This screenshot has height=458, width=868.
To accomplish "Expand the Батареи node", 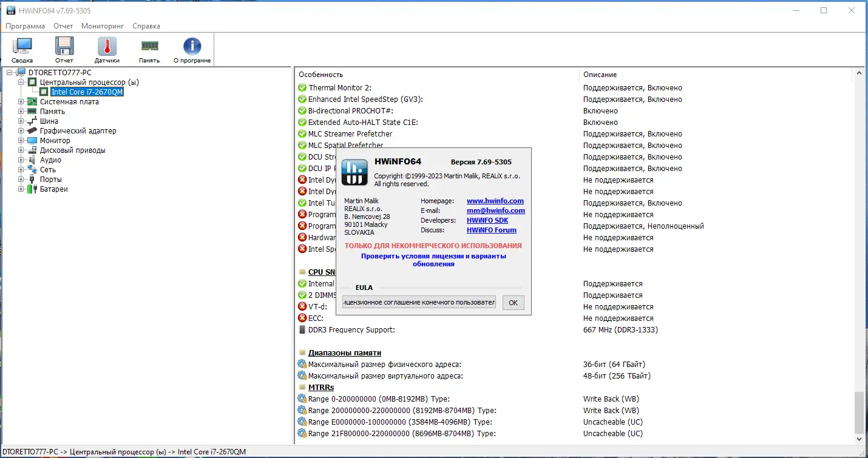I will click(21, 189).
